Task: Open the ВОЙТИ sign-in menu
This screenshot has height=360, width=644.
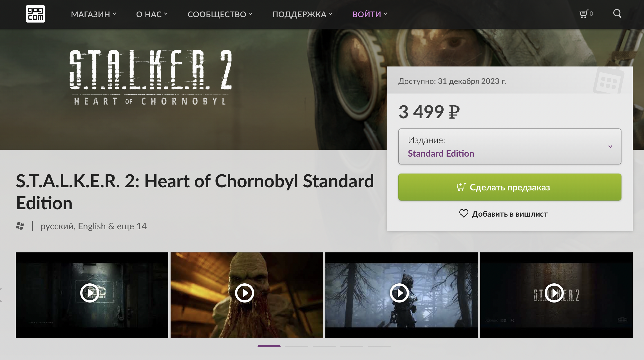Action: 370,14
